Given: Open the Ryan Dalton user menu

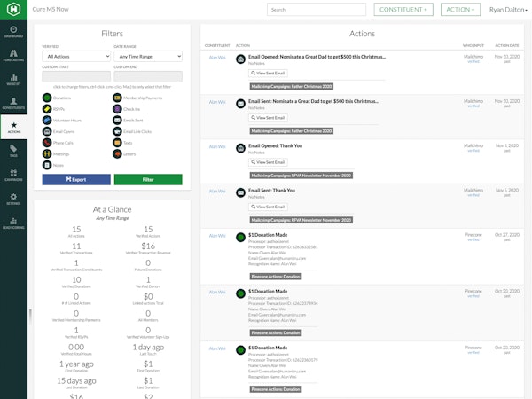Looking at the screenshot, I should click(508, 10).
